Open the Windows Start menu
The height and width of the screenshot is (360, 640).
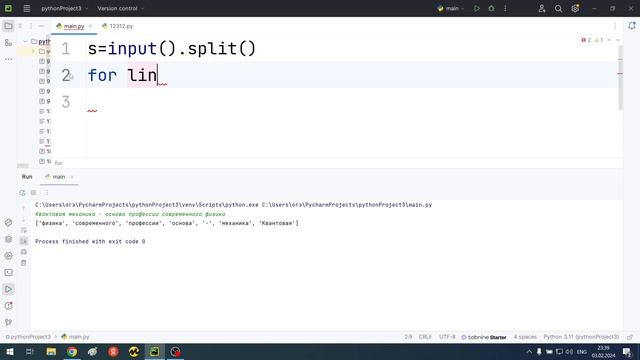coord(10,351)
